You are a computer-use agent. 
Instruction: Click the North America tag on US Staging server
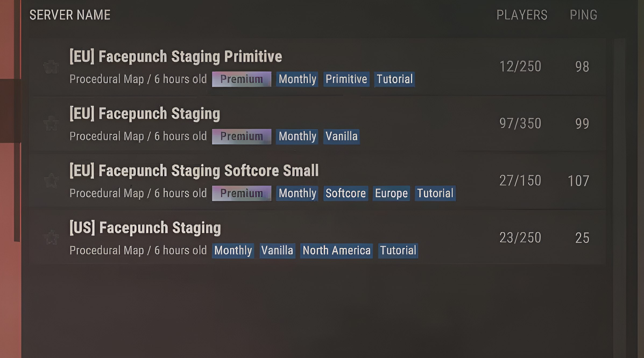coord(337,250)
